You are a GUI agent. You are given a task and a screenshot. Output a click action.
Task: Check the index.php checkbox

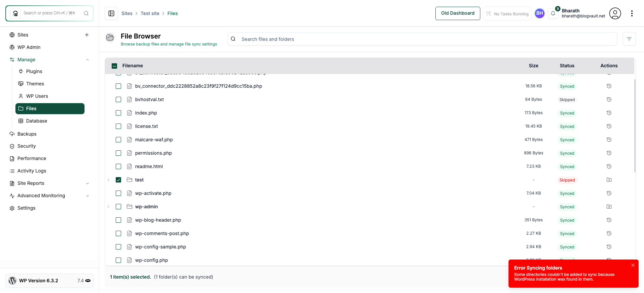[118, 113]
